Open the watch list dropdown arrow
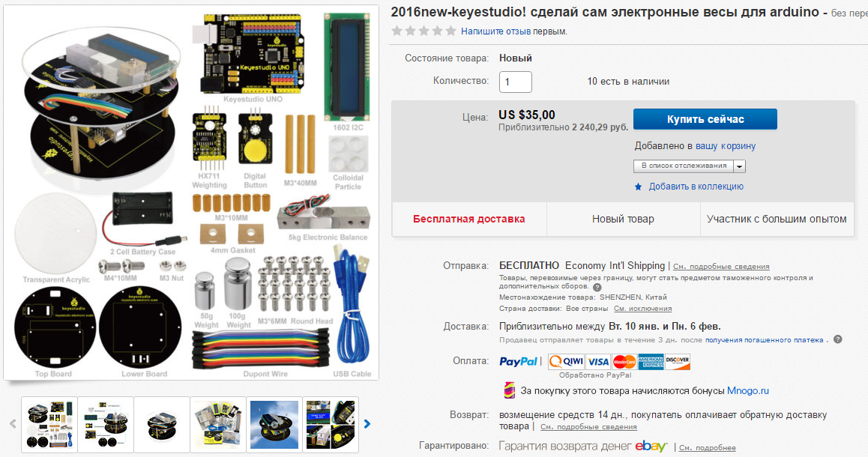 click(740, 166)
